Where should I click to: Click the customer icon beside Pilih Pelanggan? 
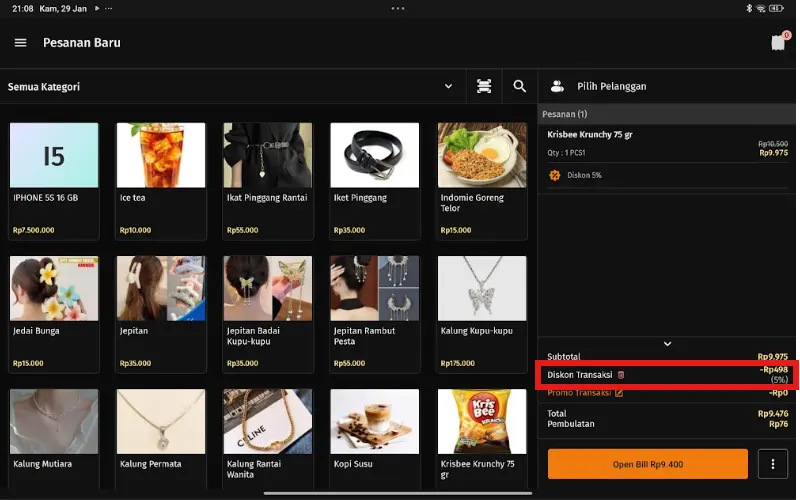[x=557, y=87]
